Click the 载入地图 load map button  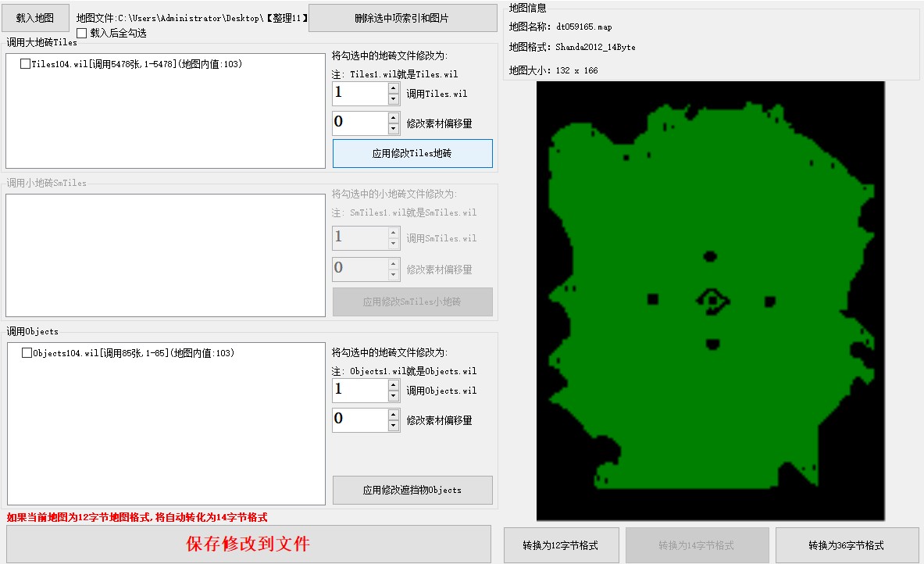[x=35, y=17]
